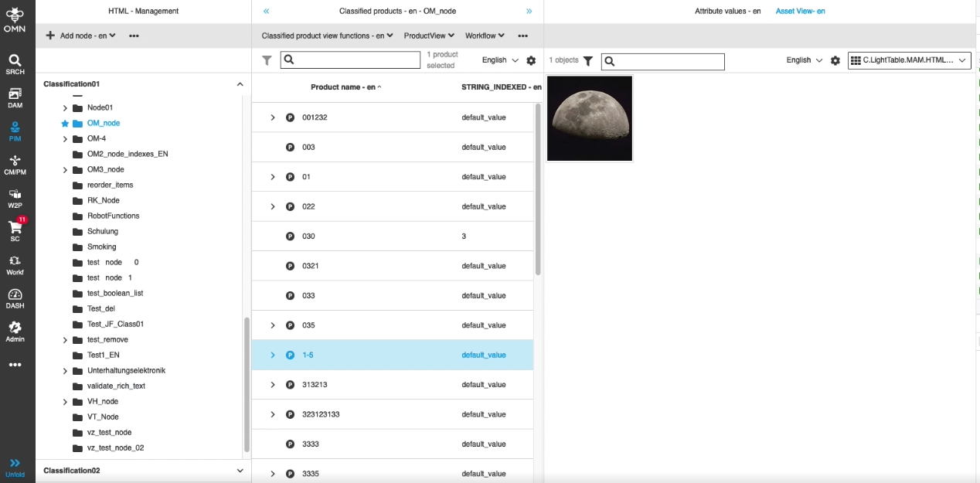Open the PIM module
The width and height of the screenshot is (980, 483).
coord(15,132)
